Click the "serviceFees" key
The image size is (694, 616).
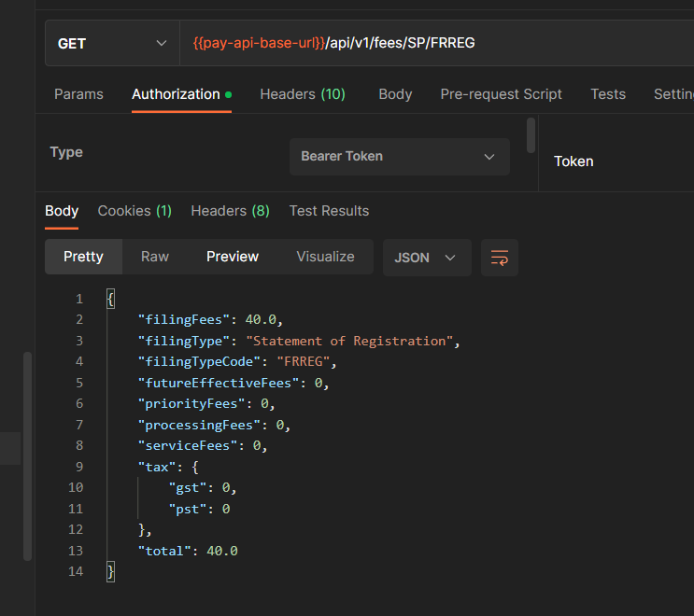click(x=188, y=446)
